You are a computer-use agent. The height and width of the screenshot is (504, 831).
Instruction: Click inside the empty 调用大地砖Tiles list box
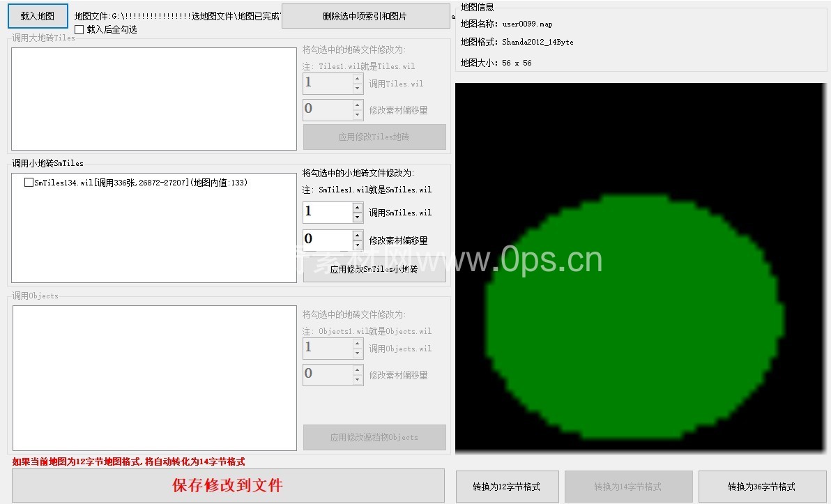click(x=154, y=97)
